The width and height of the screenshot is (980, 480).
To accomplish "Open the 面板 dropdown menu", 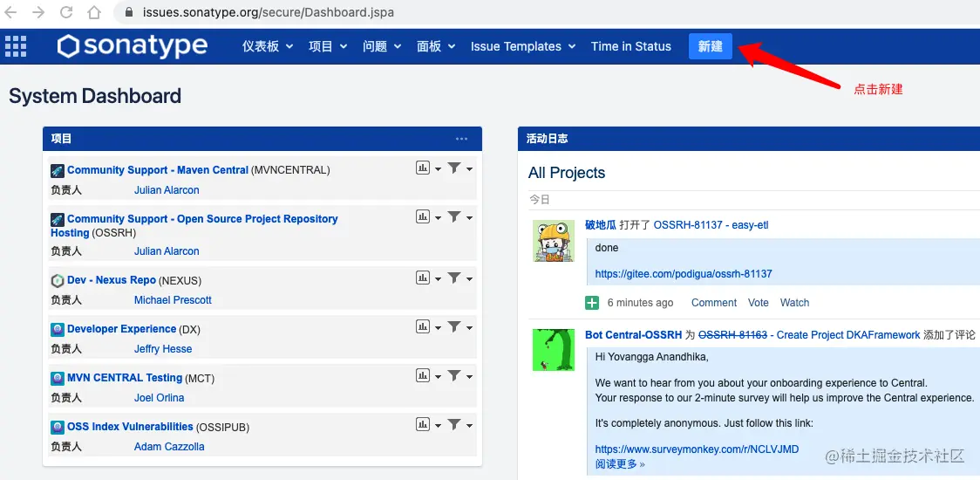I will click(x=436, y=46).
